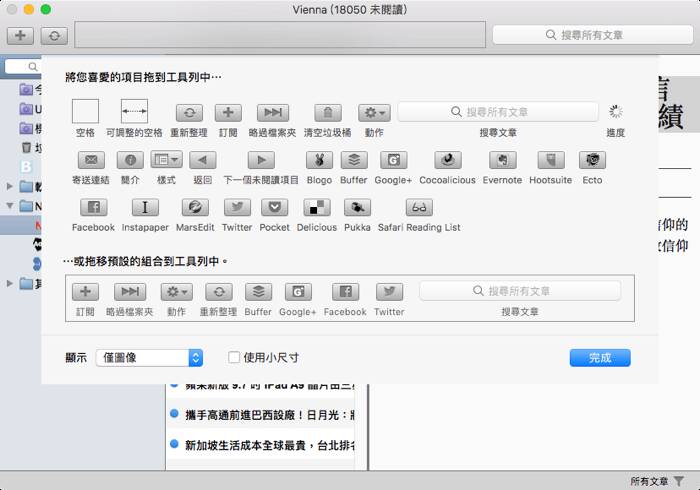The height and width of the screenshot is (490, 700).
Task: Click the subscribe plus button in main toolbar
Action: coord(20,35)
